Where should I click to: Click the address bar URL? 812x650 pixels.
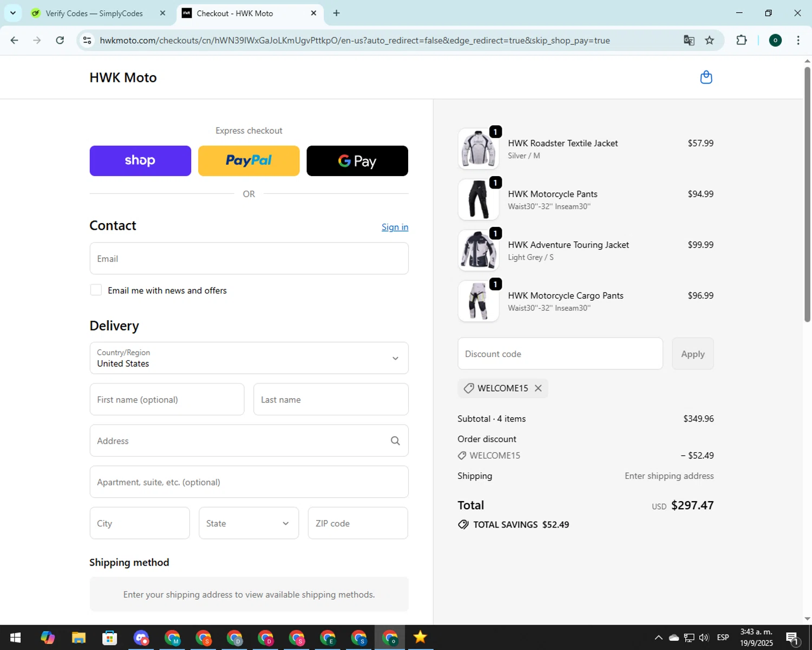click(355, 41)
